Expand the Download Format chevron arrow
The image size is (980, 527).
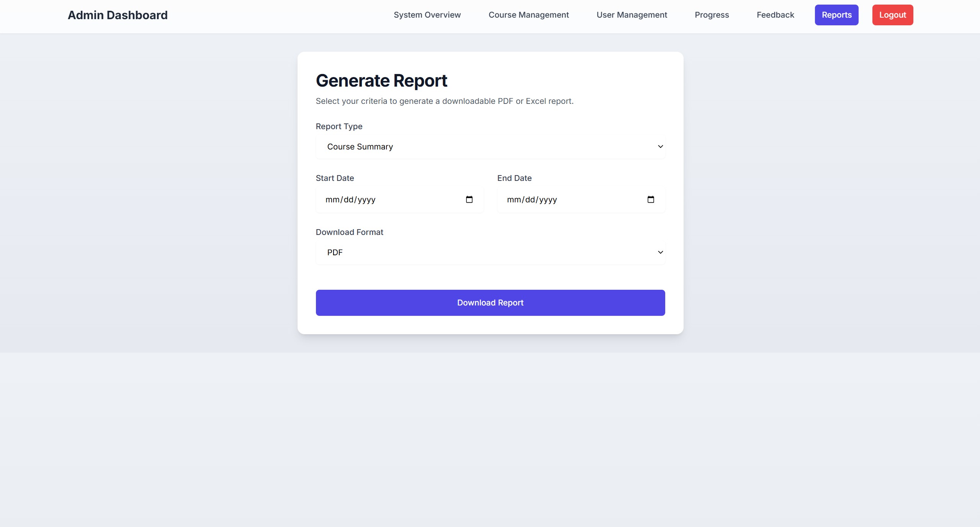click(x=660, y=252)
